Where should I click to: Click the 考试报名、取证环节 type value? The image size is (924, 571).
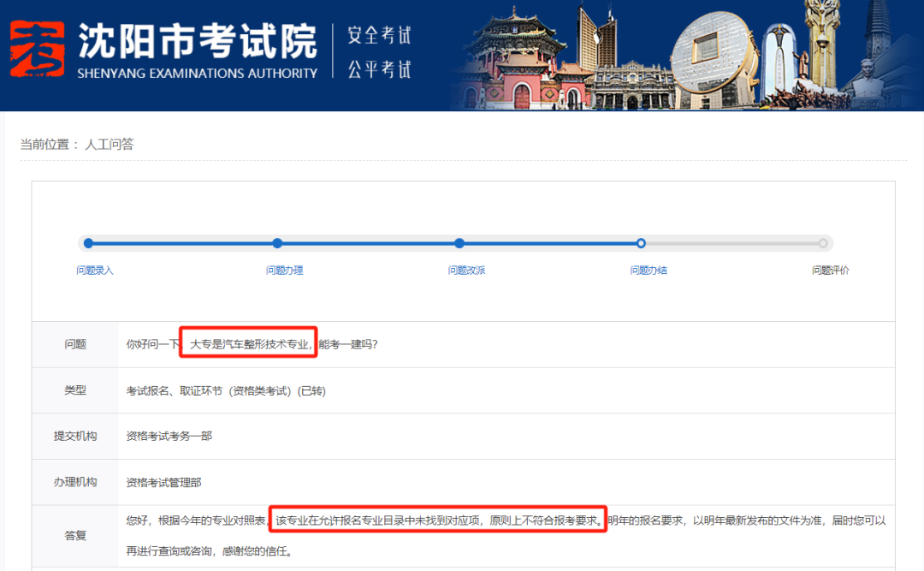226,390
